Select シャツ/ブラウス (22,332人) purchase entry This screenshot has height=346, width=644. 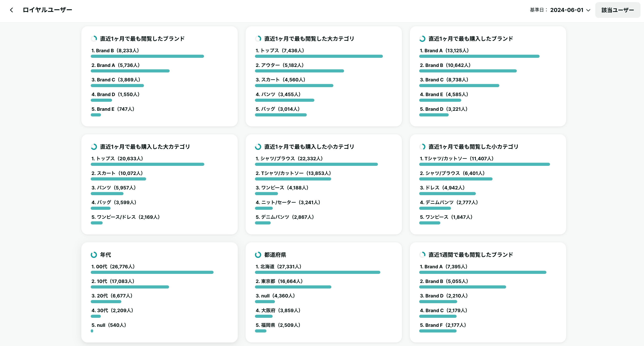pyautogui.click(x=289, y=158)
